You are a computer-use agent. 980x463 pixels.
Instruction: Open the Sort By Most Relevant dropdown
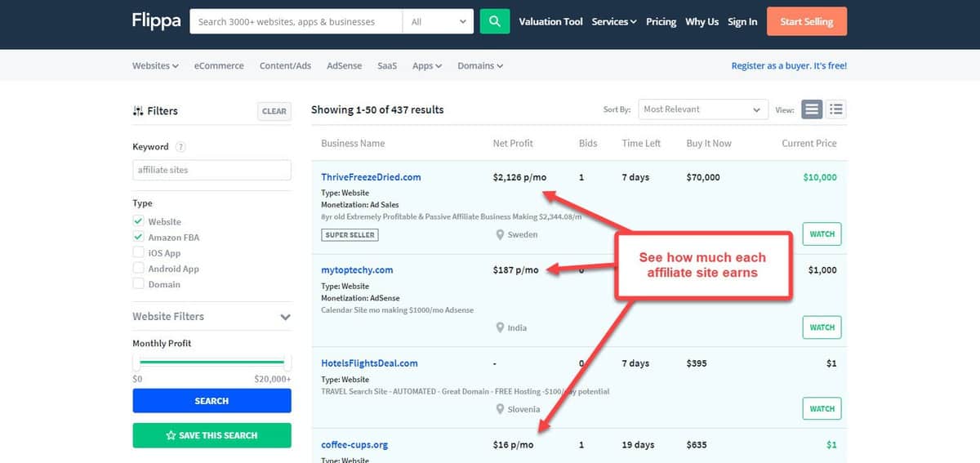point(702,109)
